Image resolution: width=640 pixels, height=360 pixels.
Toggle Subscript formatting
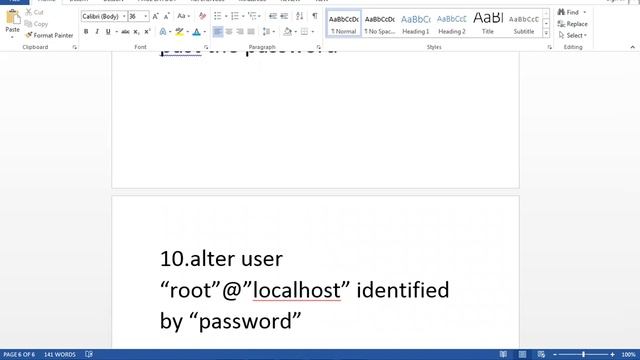(136, 31)
